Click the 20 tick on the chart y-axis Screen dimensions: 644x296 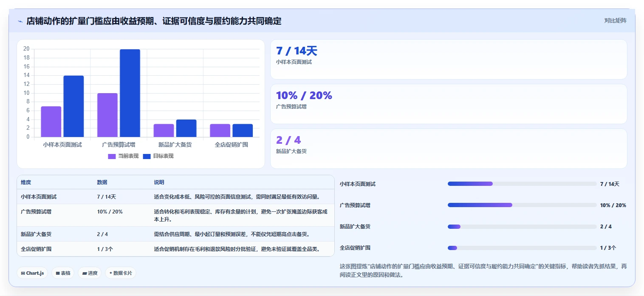pos(26,49)
